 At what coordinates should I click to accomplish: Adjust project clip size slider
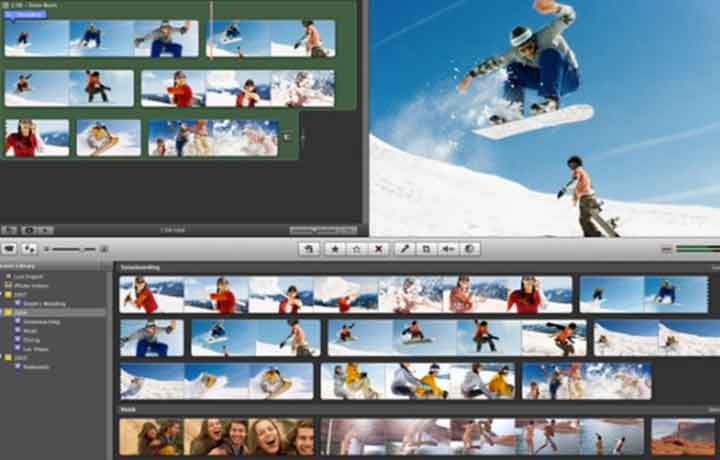(323, 230)
